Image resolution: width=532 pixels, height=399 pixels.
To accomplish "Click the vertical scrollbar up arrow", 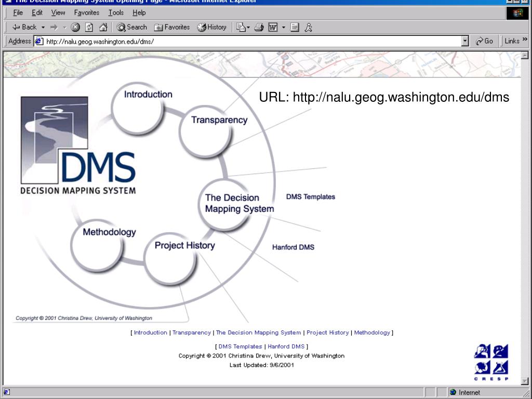I will (x=525, y=55).
